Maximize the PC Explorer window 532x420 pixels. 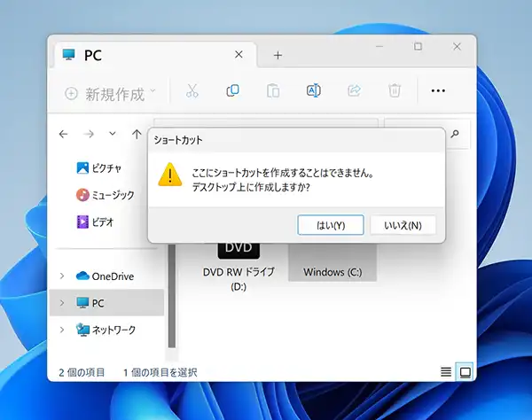pos(418,46)
